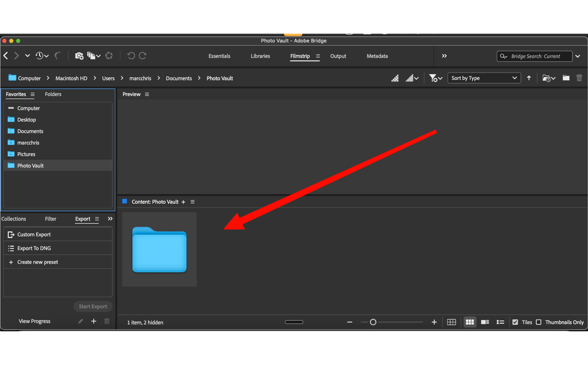
Task: Switch to details view icon
Action: pos(485,322)
